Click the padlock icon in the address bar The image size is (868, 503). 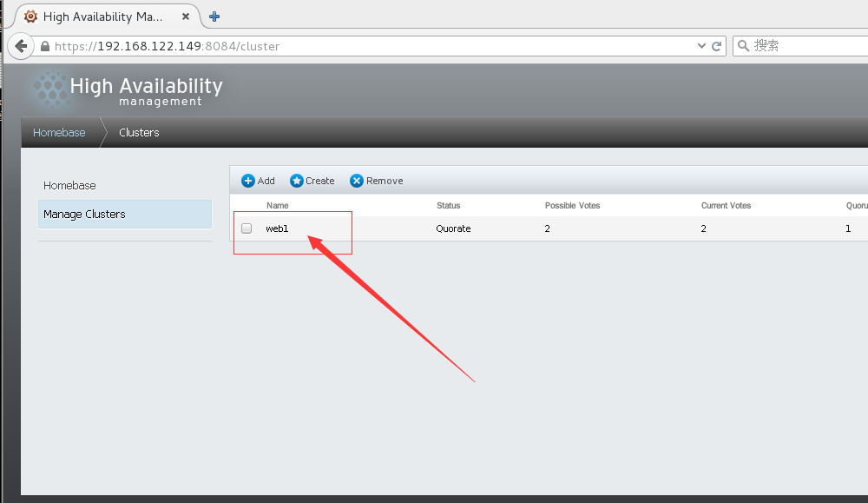[45, 46]
